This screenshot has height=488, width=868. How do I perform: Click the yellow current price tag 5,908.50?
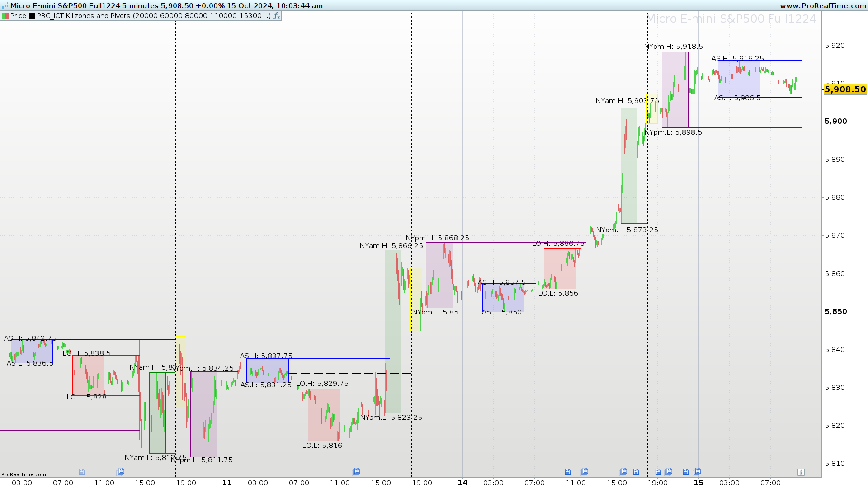(x=844, y=89)
